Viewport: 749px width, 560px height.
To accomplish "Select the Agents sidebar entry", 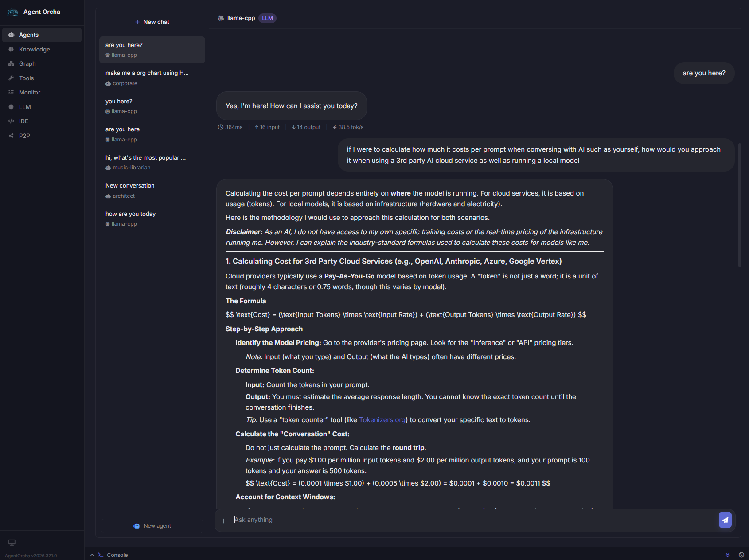I will point(28,35).
